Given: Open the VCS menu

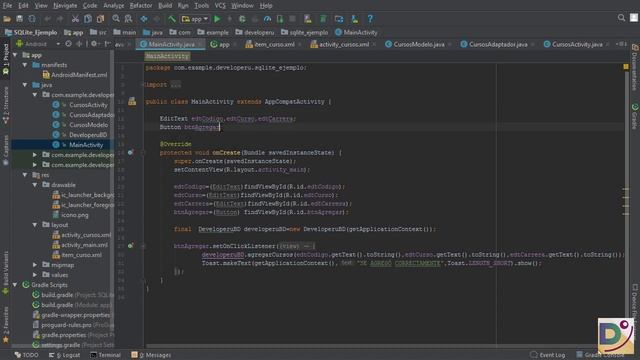Looking at the screenshot, I should pos(220,6).
